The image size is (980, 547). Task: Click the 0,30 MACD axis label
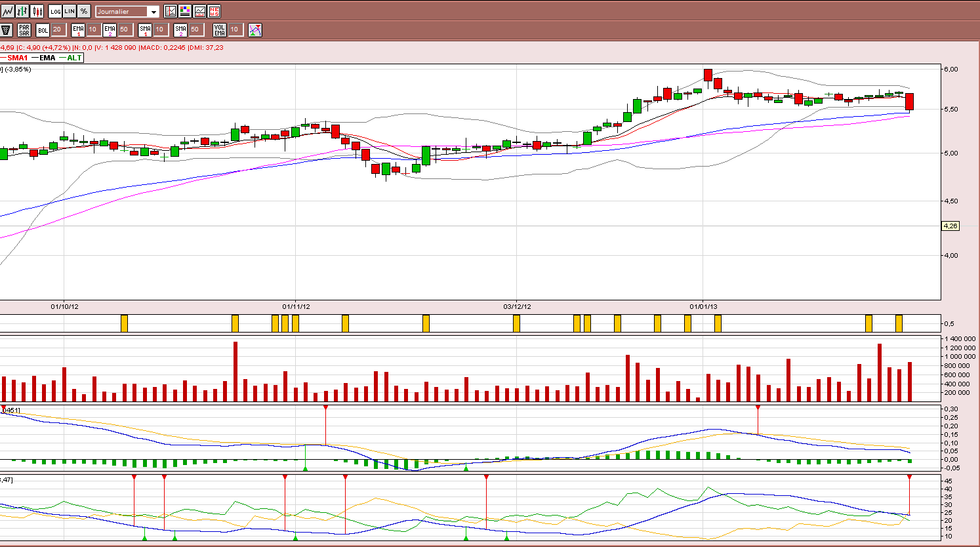click(x=950, y=409)
